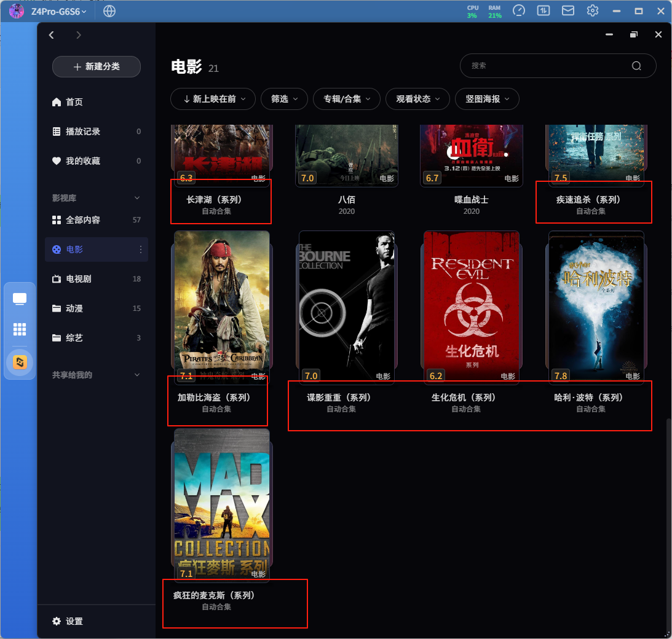672x639 pixels.
Task: Click the CPU usage indicator
Action: (x=472, y=12)
